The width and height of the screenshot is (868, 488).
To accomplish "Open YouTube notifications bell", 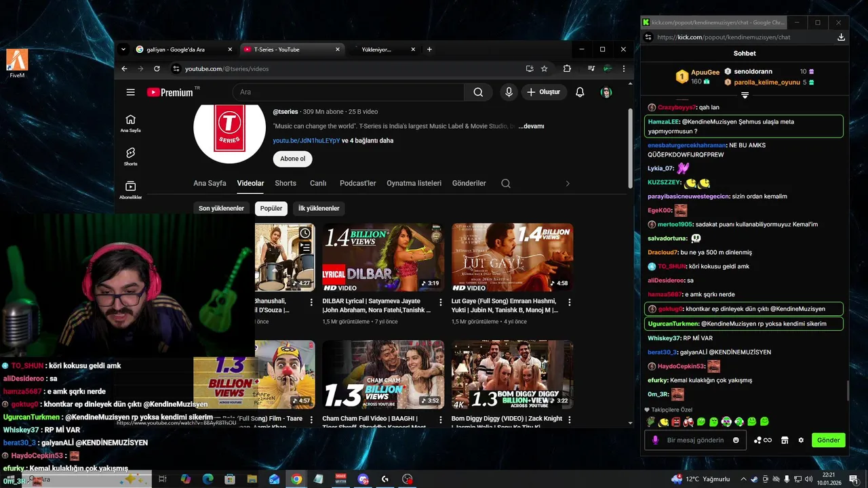I will pyautogui.click(x=580, y=92).
